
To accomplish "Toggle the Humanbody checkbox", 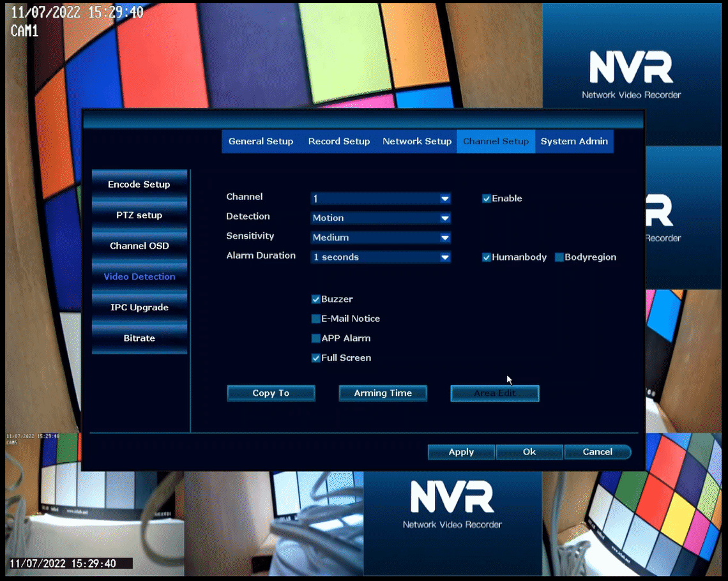I will [x=486, y=257].
